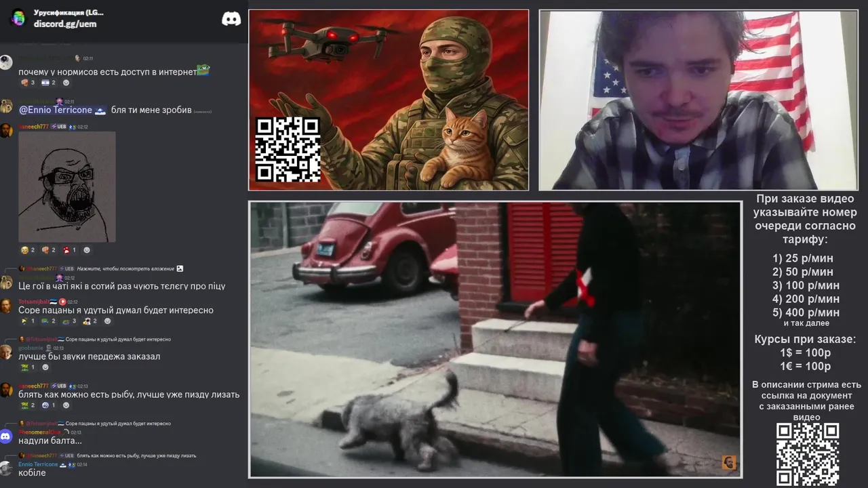Screen dimensions: 868x488
Task: Toggle Israel flag reaction with count 2
Action: click(x=49, y=83)
